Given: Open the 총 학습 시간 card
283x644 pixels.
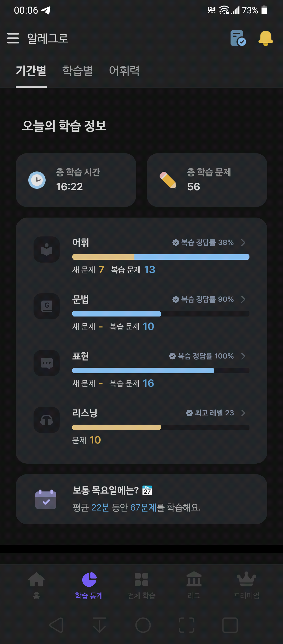Looking at the screenshot, I should tap(76, 180).
